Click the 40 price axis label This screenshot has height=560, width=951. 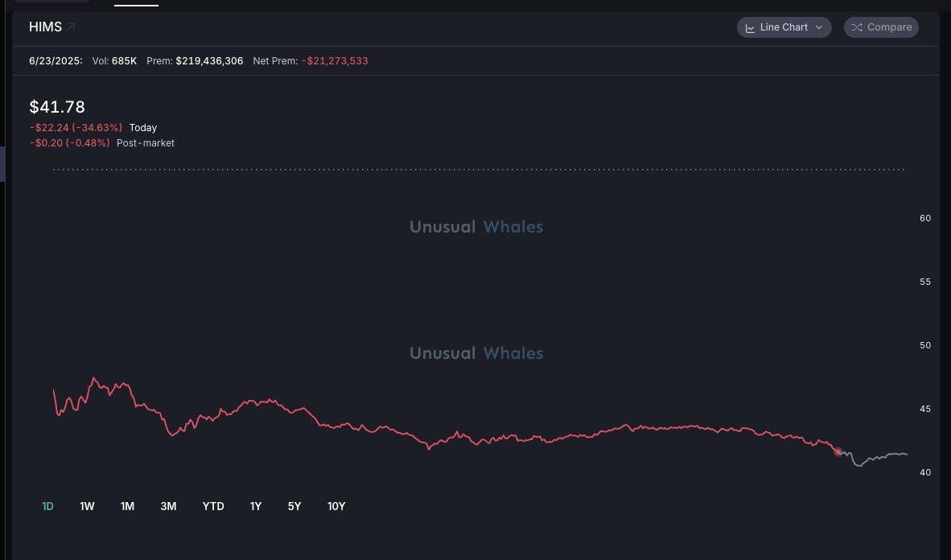tap(925, 472)
